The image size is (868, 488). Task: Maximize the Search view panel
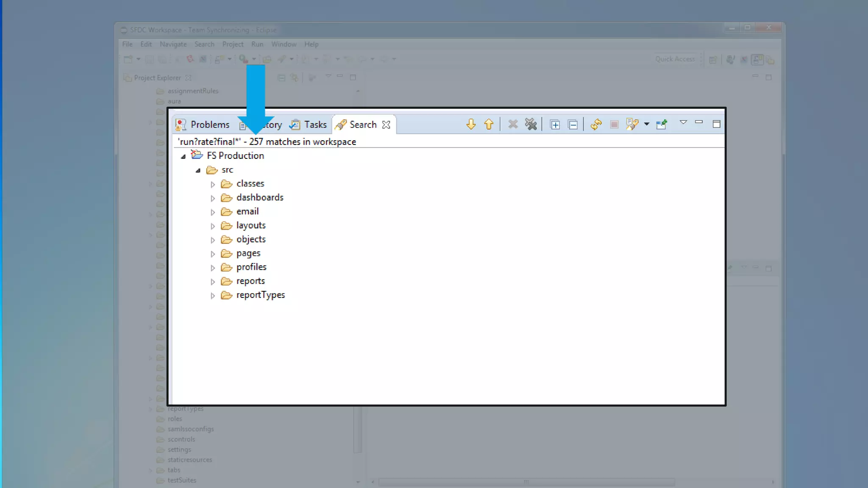tap(716, 124)
